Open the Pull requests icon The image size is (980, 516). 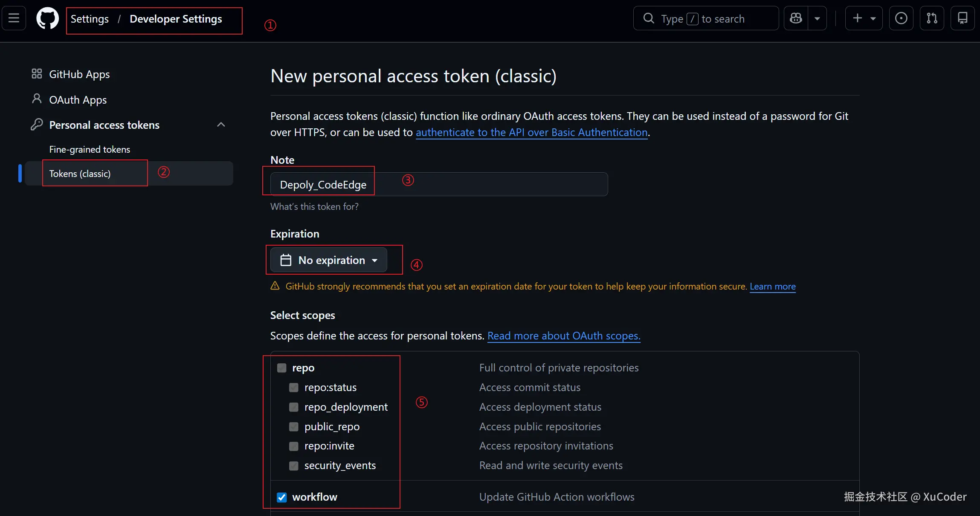coord(932,18)
